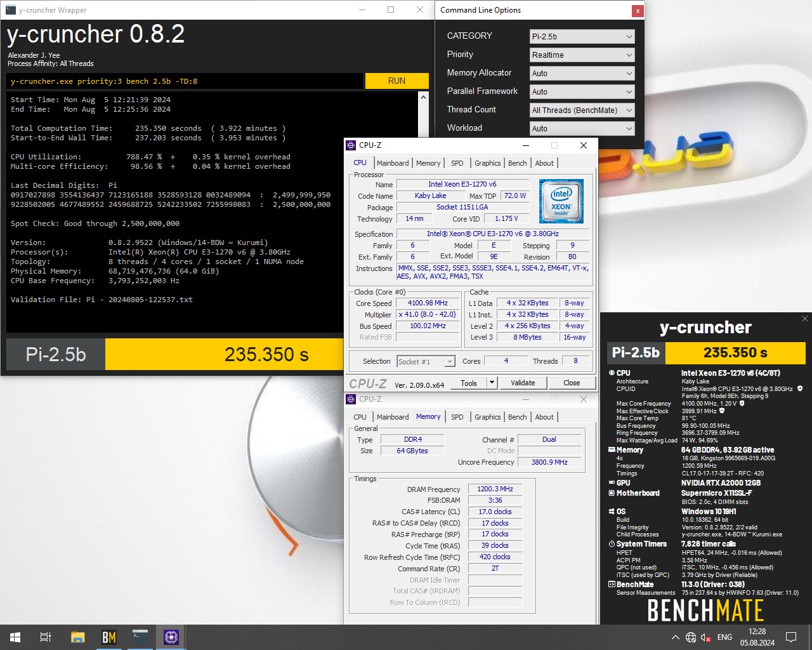Edit the y-cruncher command line field
The height and width of the screenshot is (650, 812).
point(185,81)
